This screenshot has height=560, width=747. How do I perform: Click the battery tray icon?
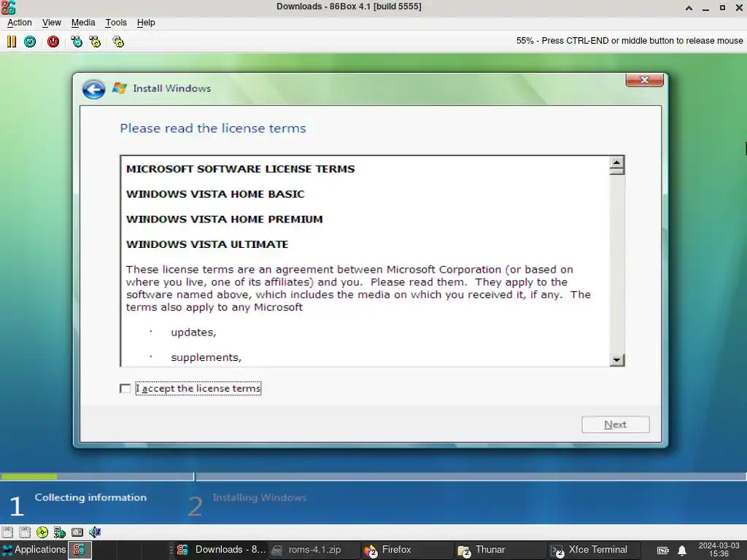[662, 551]
